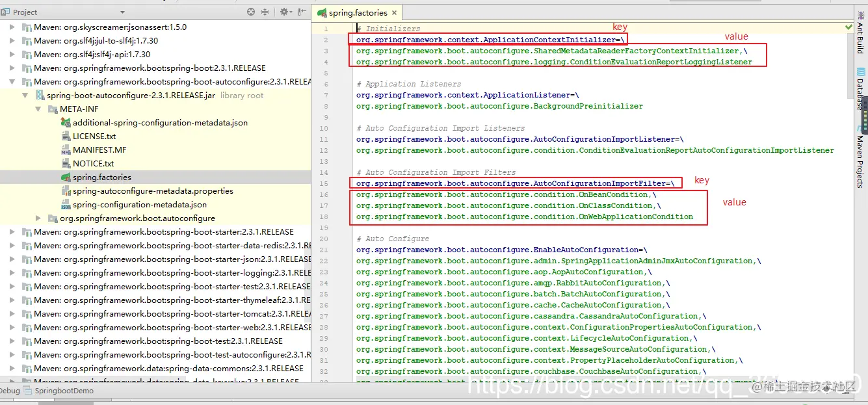
Task: Expand the spring-boot-starter-data-redis library node
Action: coord(12,246)
